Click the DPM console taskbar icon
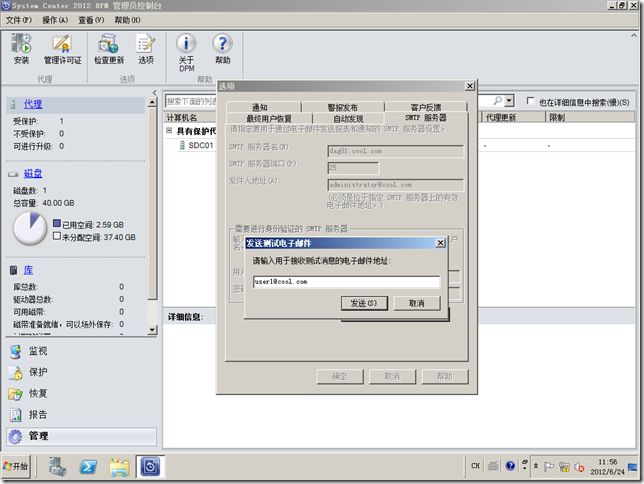This screenshot has width=644, height=484. tap(150, 467)
